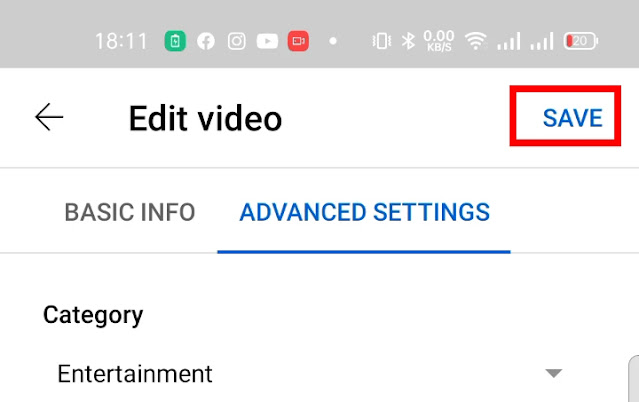Open the Entertainment category dropdown

click(x=310, y=373)
